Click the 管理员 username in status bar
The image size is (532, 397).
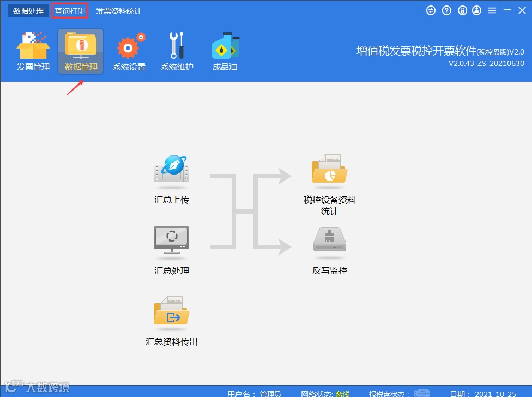(x=270, y=394)
